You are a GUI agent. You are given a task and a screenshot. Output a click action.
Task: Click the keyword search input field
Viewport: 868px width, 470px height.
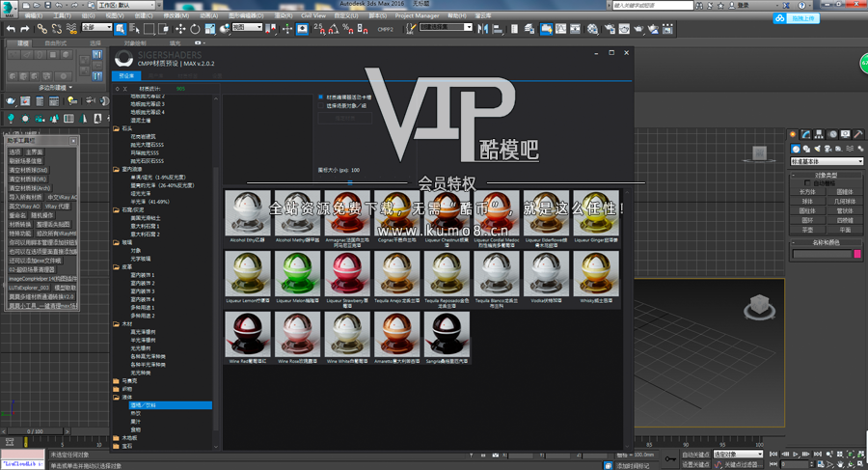653,5
